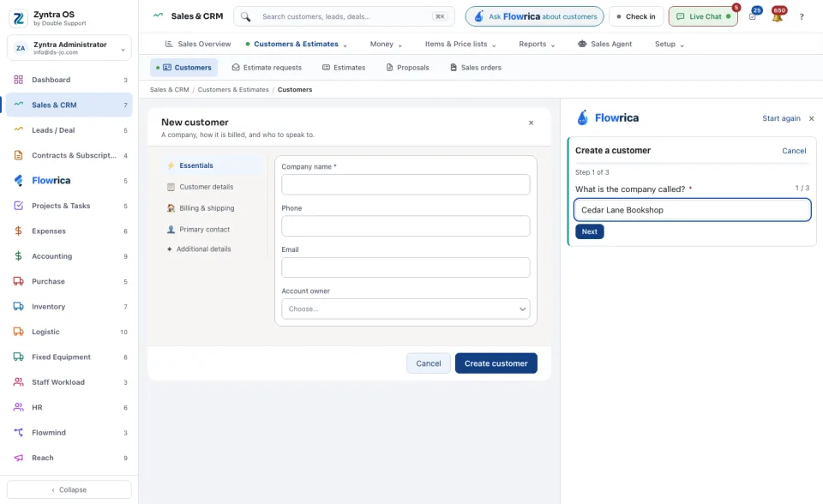Click Next in Flowrica panel
This screenshot has width=823, height=504.
[x=590, y=231]
